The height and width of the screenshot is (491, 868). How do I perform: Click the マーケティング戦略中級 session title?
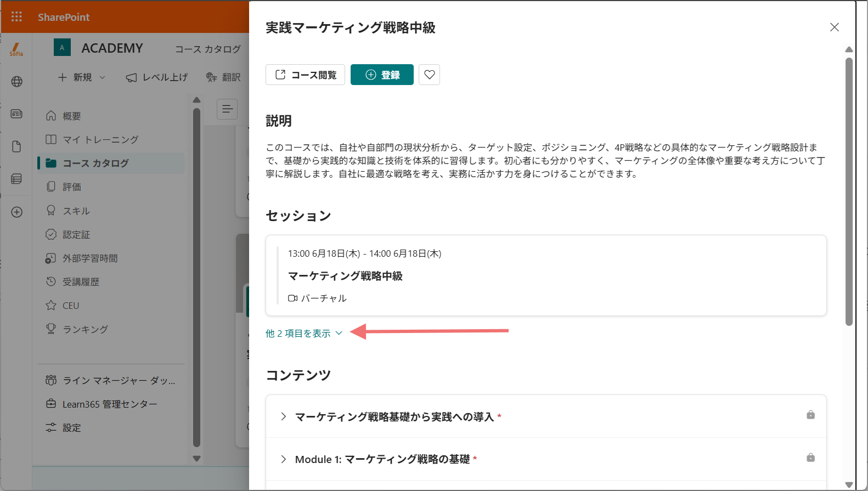tap(345, 276)
